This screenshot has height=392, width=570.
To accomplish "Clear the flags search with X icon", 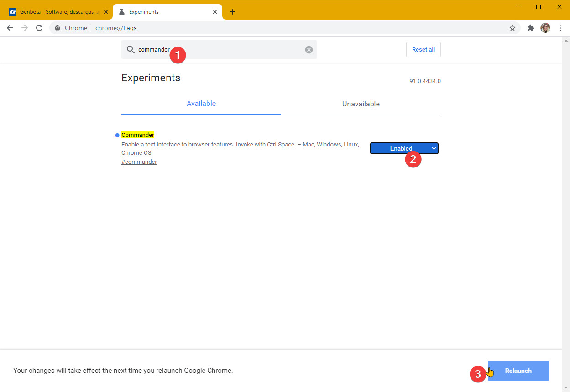I will [x=309, y=50].
